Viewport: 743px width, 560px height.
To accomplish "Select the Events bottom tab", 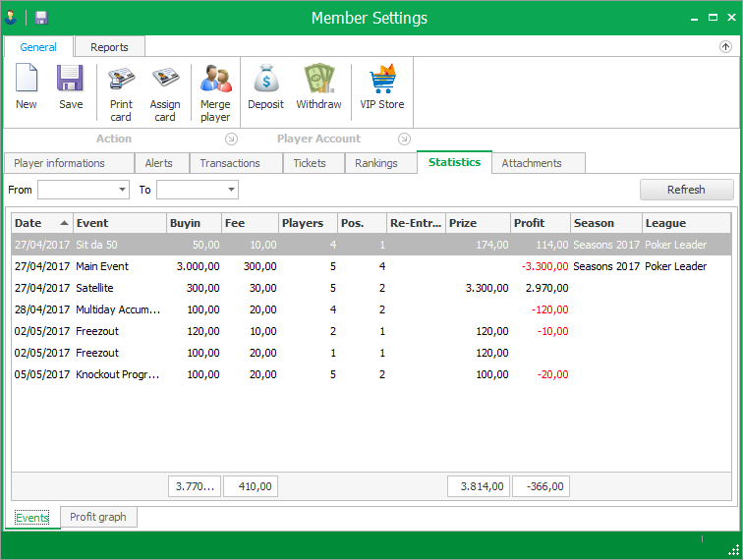I will click(x=32, y=518).
